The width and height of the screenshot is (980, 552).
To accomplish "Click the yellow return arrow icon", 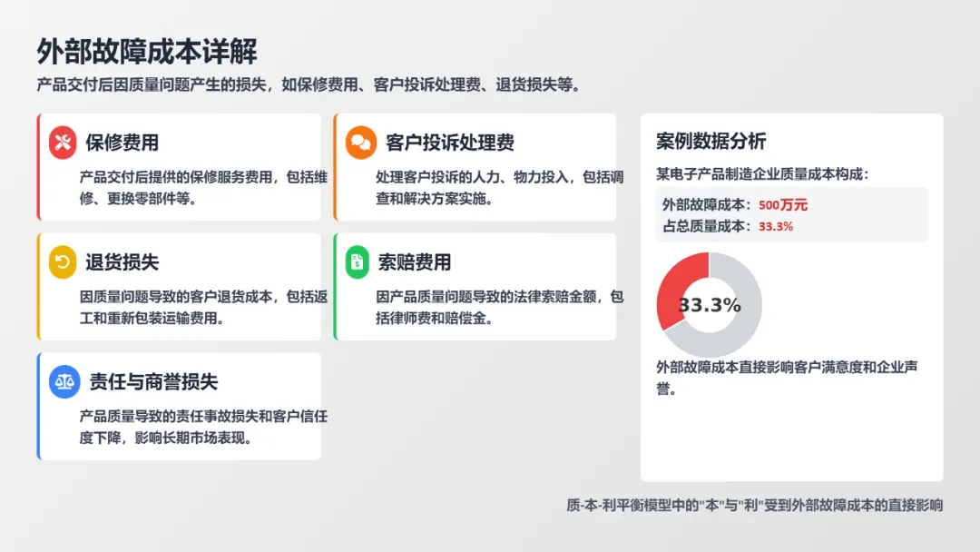I will pyautogui.click(x=63, y=262).
